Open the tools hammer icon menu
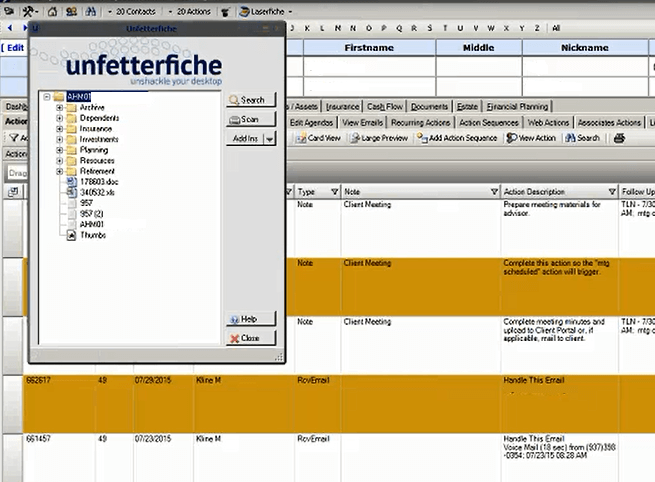 click(x=30, y=12)
